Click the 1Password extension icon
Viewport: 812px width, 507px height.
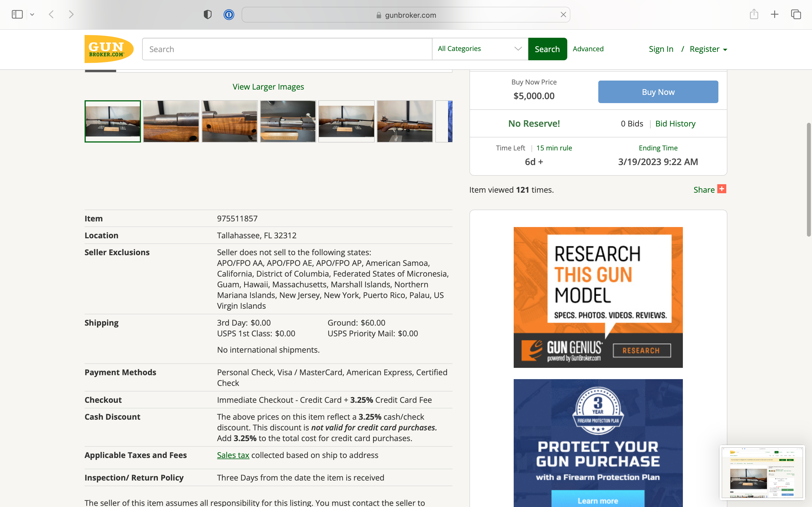(229, 15)
